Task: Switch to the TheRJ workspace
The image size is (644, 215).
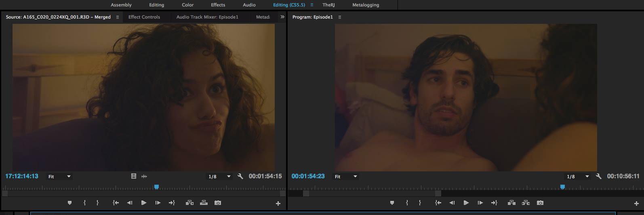Action: pyautogui.click(x=328, y=5)
